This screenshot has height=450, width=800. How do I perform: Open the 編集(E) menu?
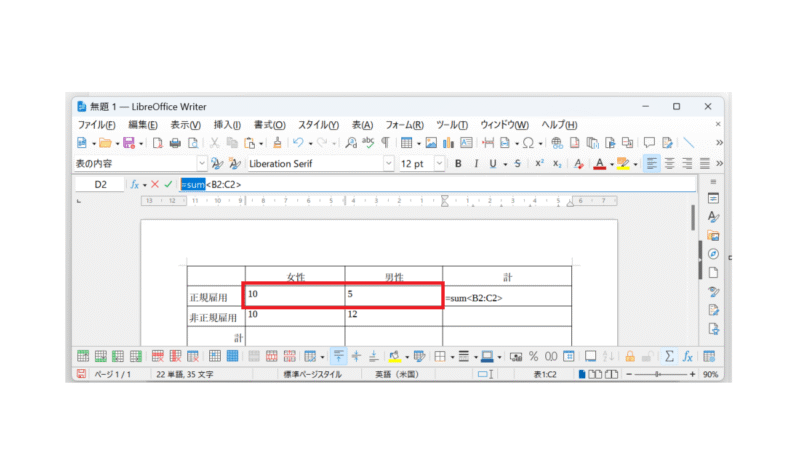tap(142, 125)
